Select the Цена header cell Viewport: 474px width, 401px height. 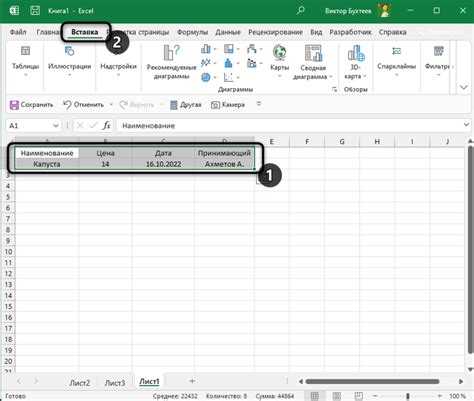[105, 153]
